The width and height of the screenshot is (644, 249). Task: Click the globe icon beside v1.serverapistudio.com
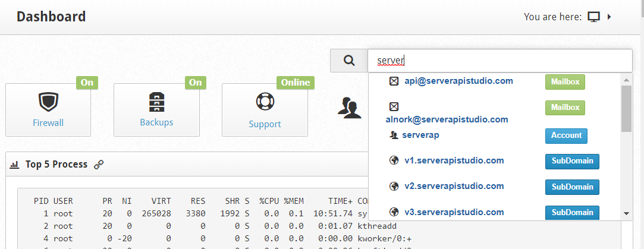point(394,161)
